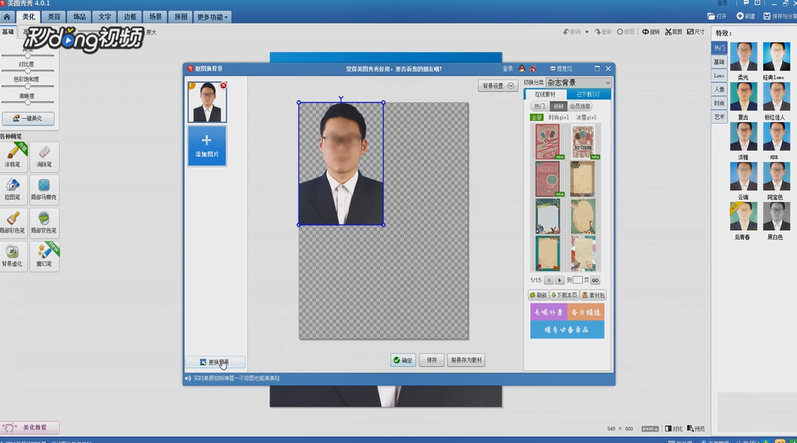Image resolution: width=797 pixels, height=443 pixels.
Task: Select the 热门 filter pill in materials
Action: pos(539,106)
